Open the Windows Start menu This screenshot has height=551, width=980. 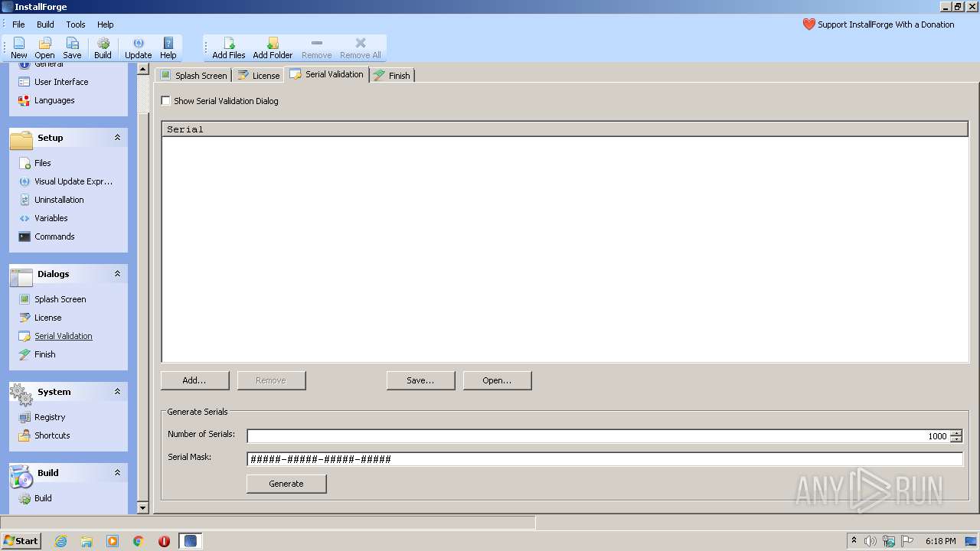[21, 541]
